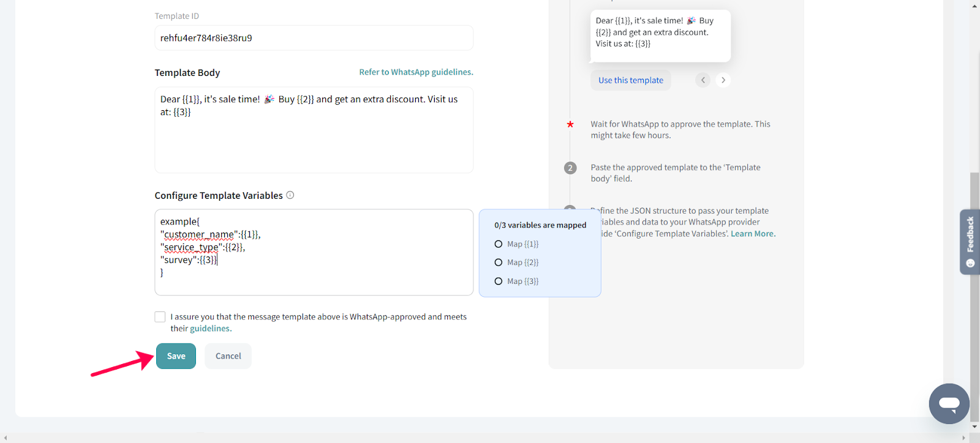Focus the Template Body text area
Viewport: 980px width, 443px height.
tap(314, 141)
